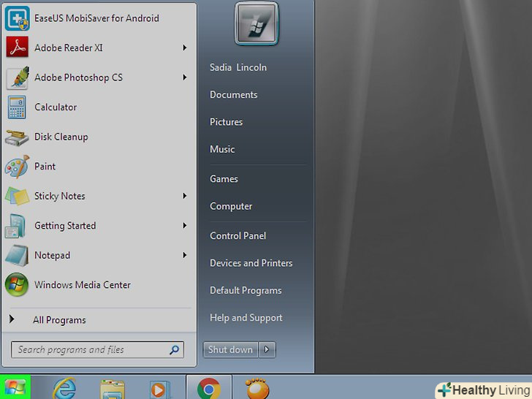This screenshot has width=532, height=399.
Task: Open Control Panel
Action: [237, 236]
